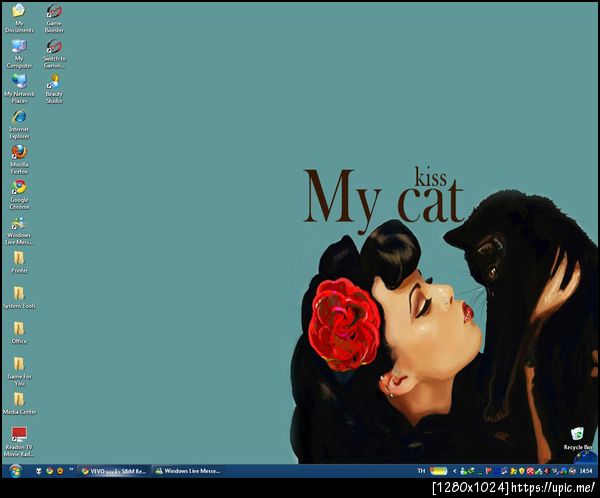Select the Printer folder on the desktop
The width and height of the screenshot is (600, 498).
coord(19,262)
